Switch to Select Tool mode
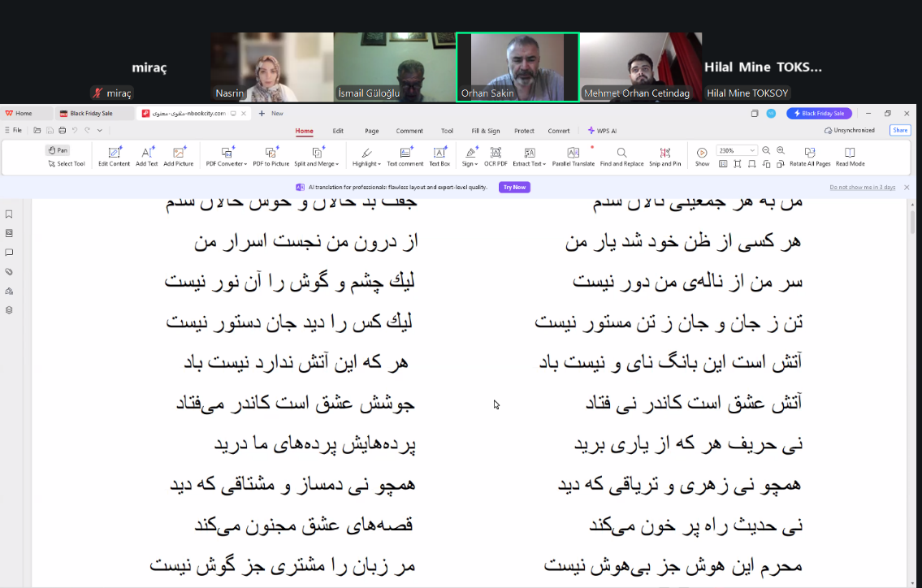 (66, 164)
